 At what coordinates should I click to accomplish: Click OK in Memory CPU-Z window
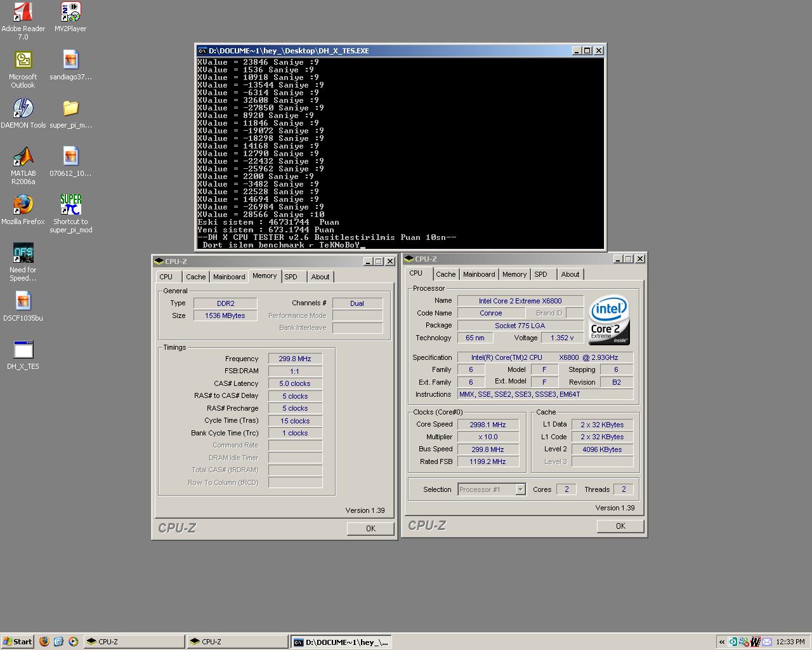(370, 528)
